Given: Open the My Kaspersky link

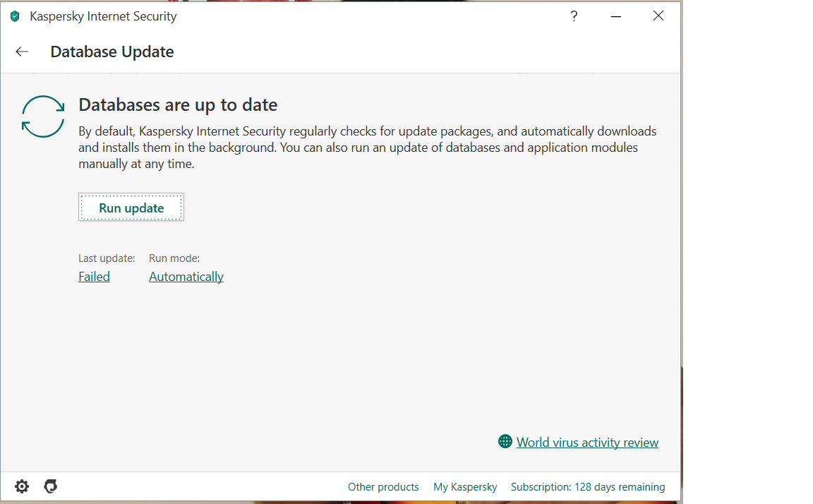Looking at the screenshot, I should [465, 487].
